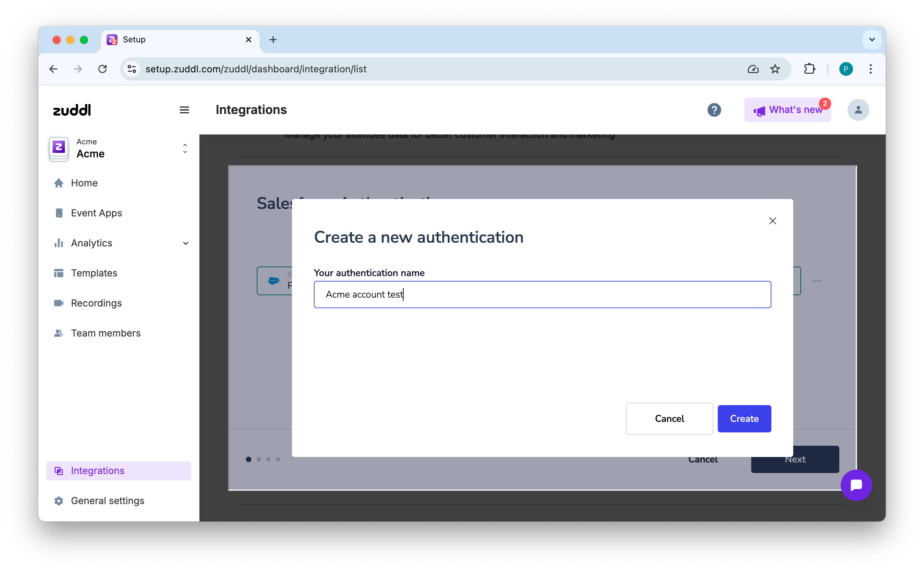Image resolution: width=924 pixels, height=572 pixels.
Task: Reload the page
Action: point(102,69)
